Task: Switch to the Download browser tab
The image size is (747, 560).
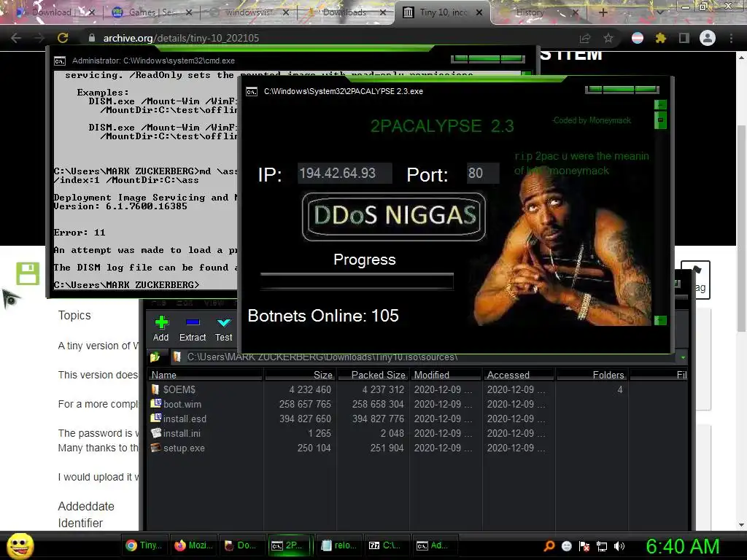Action: pyautogui.click(x=52, y=12)
